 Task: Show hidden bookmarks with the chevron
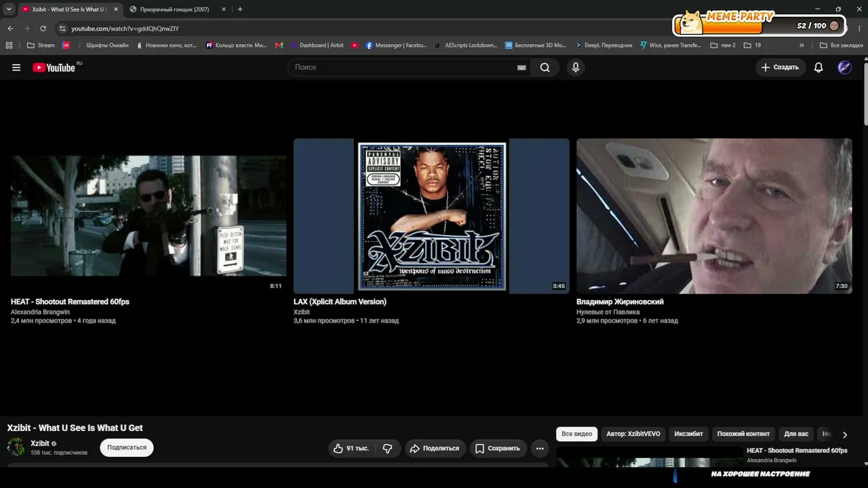[802, 45]
